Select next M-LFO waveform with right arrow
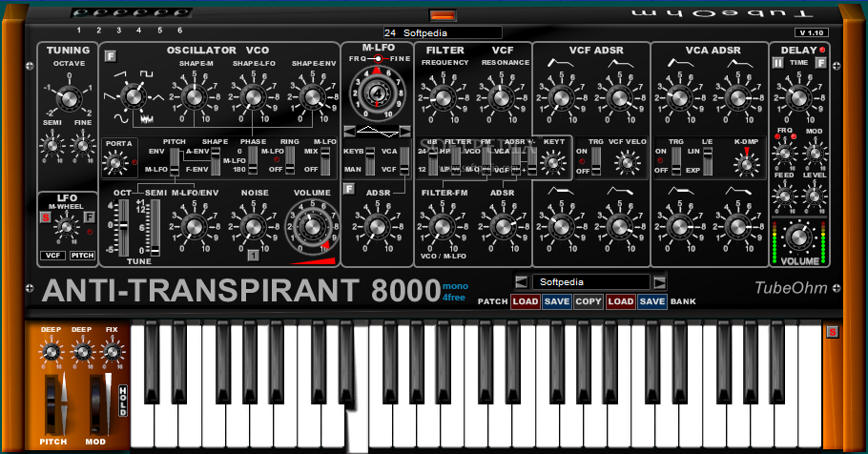Image resolution: width=868 pixels, height=454 pixels. coord(405,132)
